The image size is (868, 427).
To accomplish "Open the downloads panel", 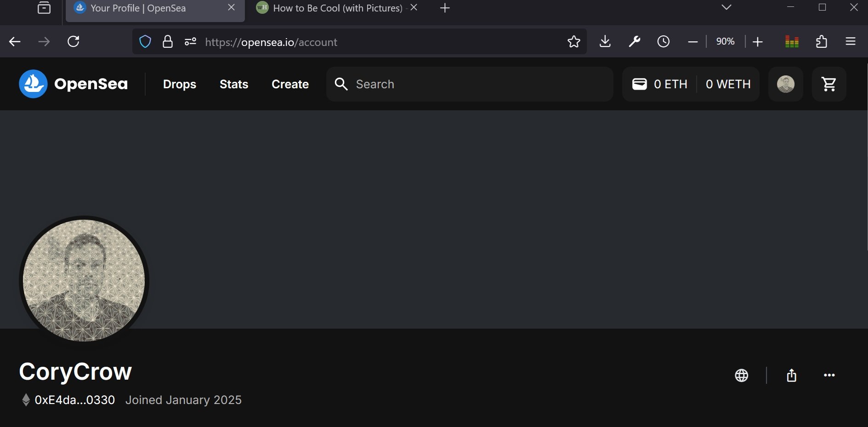I will coord(605,42).
